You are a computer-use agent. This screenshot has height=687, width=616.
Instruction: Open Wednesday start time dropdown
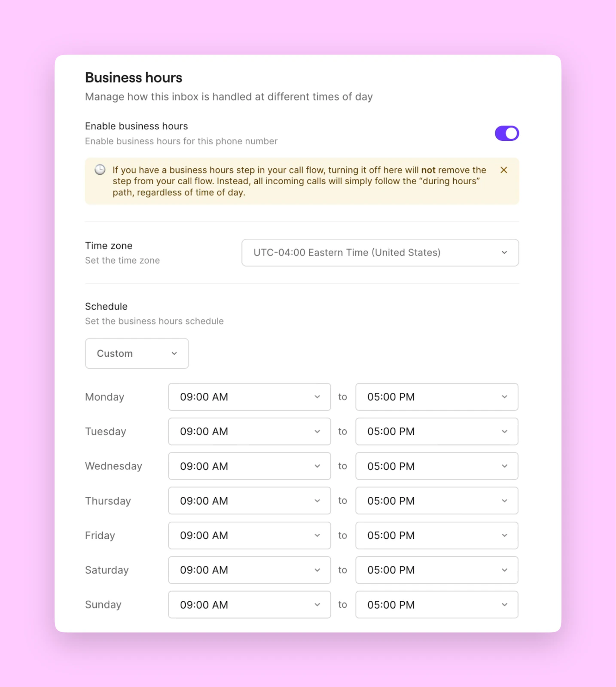point(250,466)
